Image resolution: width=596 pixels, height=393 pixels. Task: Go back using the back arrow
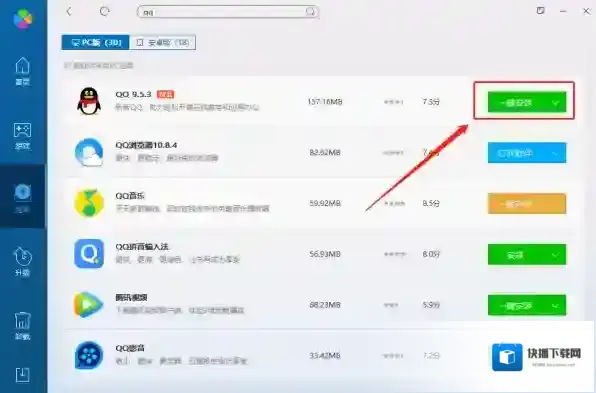[69, 11]
